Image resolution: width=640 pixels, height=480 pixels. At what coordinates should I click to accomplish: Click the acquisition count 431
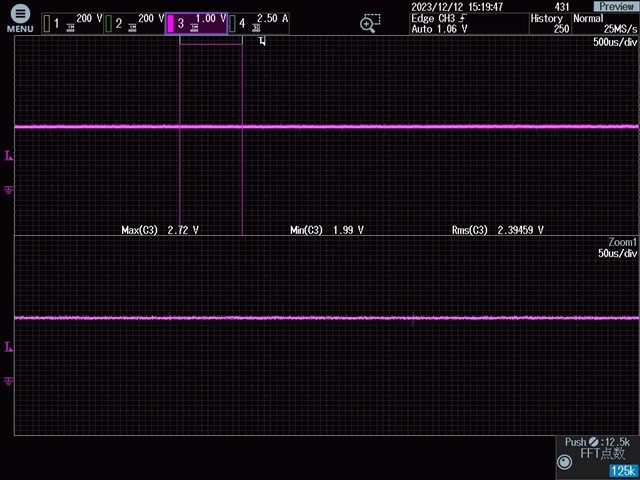(562, 7)
